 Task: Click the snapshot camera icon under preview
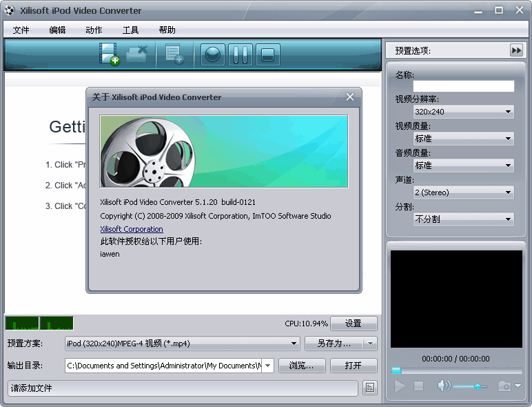504,386
